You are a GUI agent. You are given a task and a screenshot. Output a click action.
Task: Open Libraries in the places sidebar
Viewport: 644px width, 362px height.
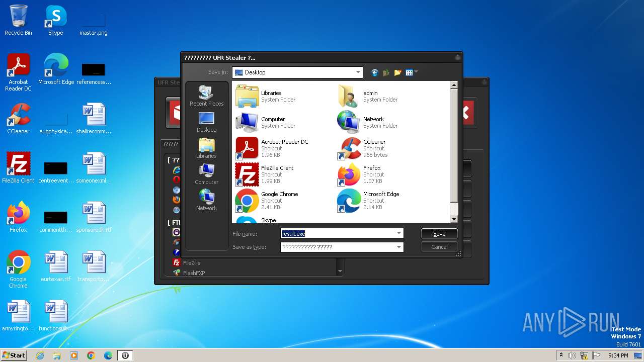click(206, 148)
